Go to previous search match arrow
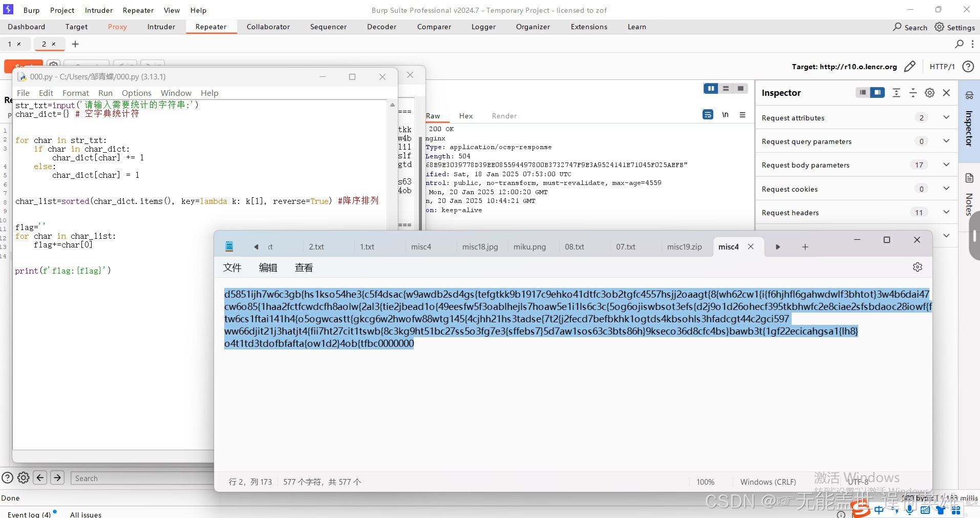This screenshot has width=980, height=518. 40,478
